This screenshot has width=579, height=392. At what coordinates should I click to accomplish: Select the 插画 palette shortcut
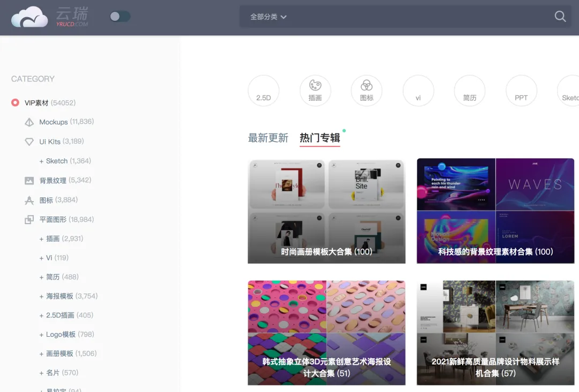click(x=315, y=91)
